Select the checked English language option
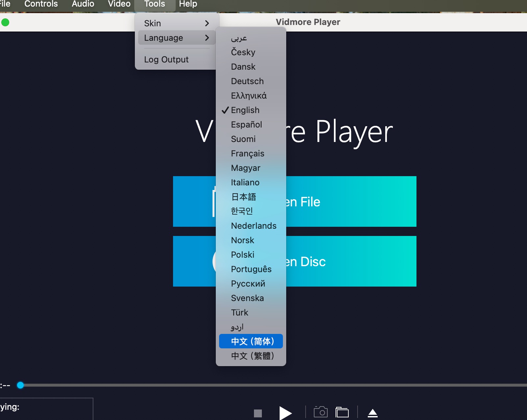 click(x=245, y=110)
